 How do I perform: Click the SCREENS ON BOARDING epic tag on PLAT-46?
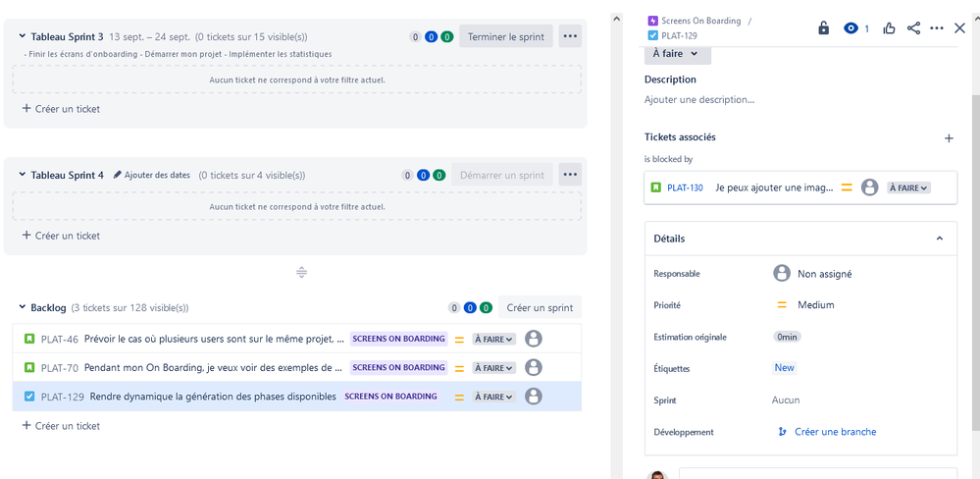pos(398,339)
